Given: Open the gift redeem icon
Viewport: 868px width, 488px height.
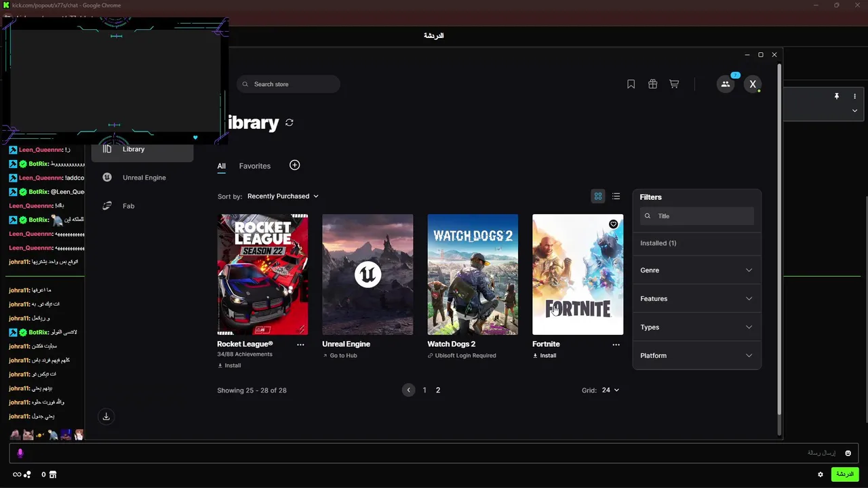Looking at the screenshot, I should click(x=652, y=84).
